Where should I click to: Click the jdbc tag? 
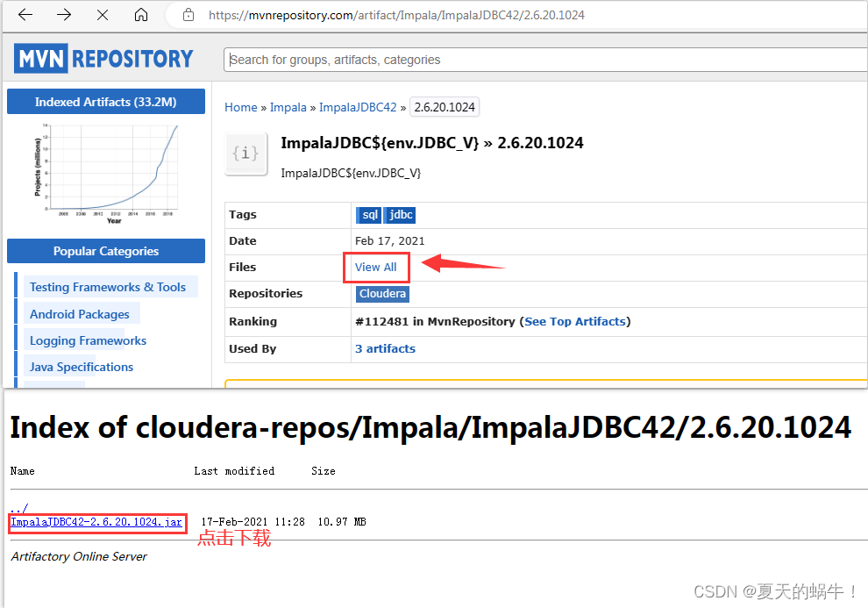click(x=400, y=215)
